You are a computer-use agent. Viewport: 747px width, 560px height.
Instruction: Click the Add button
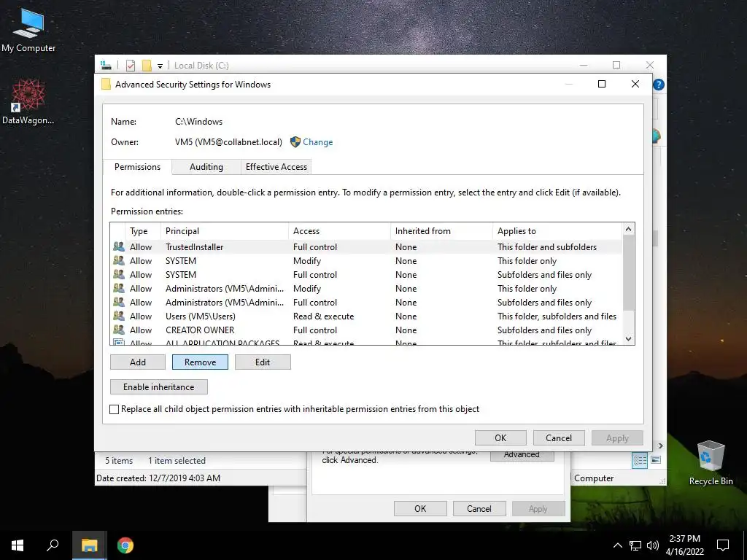coord(138,362)
